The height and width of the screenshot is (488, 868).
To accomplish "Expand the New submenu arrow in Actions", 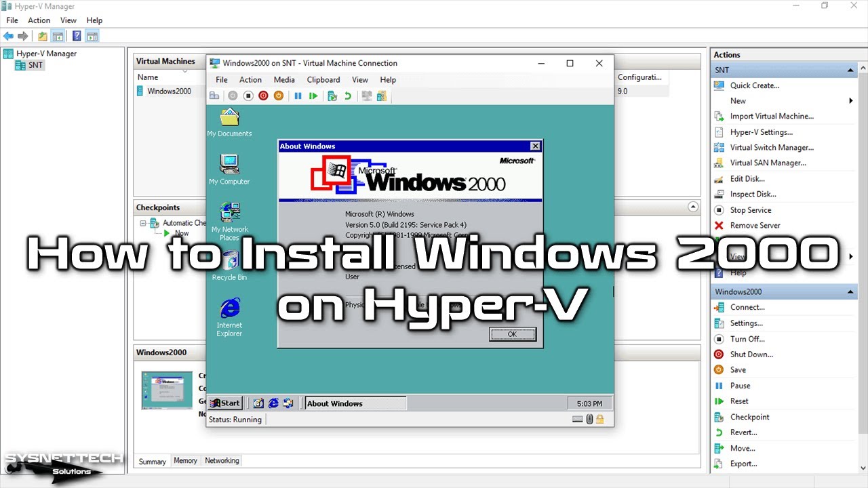I will pyautogui.click(x=851, y=101).
